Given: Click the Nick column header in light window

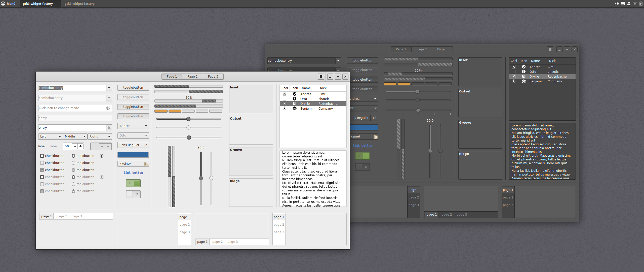Looking at the screenshot, I should pos(332,88).
